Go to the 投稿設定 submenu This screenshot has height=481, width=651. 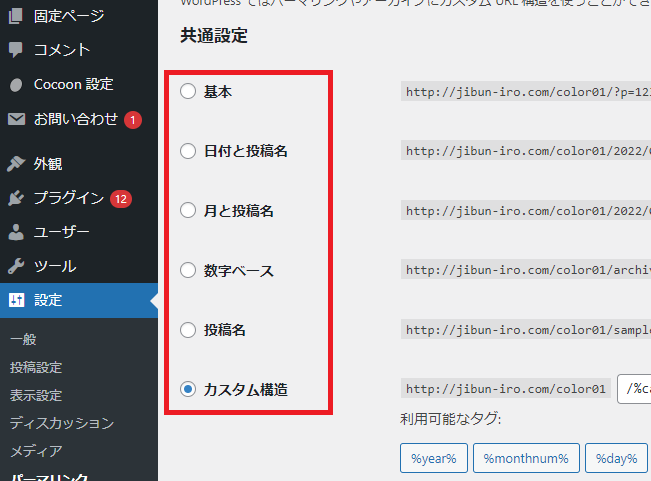pos(36,367)
